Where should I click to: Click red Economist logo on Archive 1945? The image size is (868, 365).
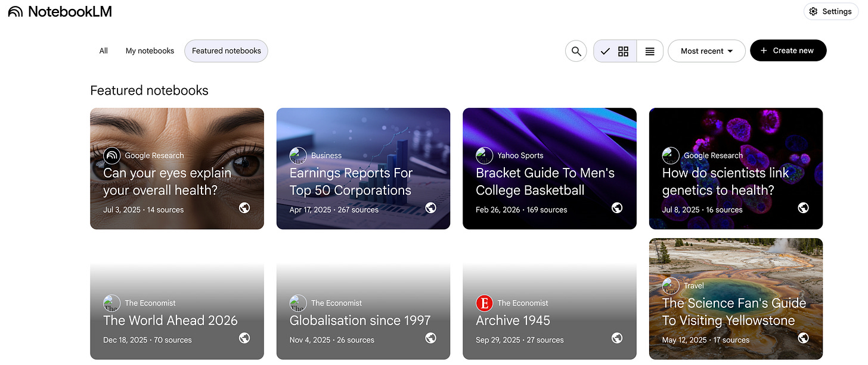point(485,303)
